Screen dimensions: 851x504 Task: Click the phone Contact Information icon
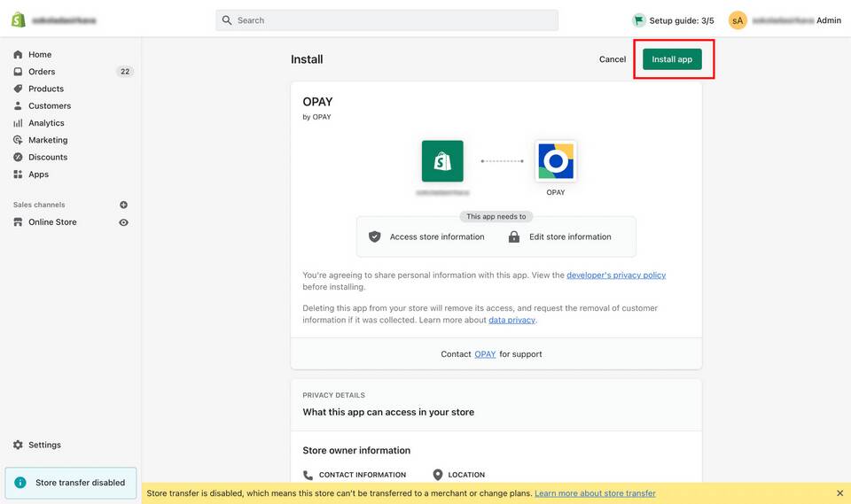(308, 475)
